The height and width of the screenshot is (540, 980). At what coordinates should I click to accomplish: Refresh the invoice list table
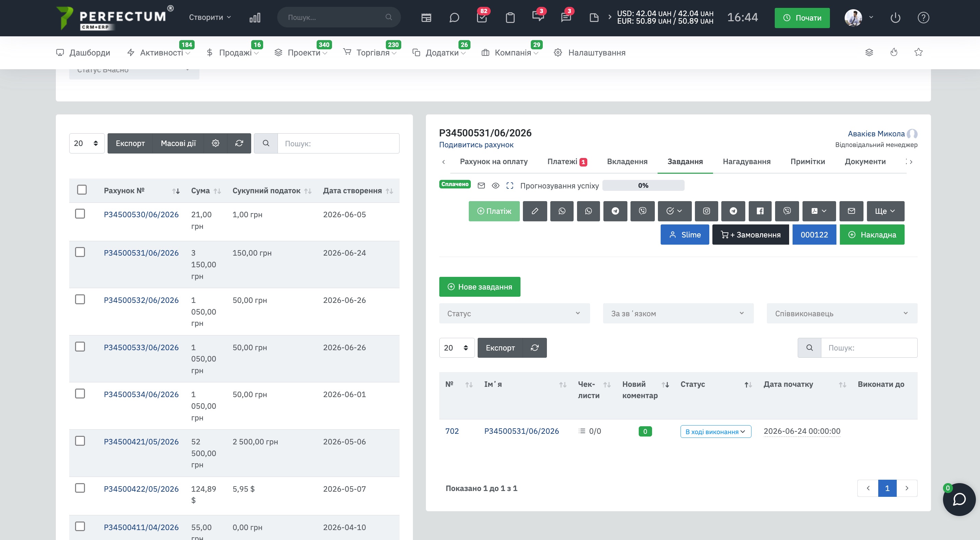click(239, 143)
